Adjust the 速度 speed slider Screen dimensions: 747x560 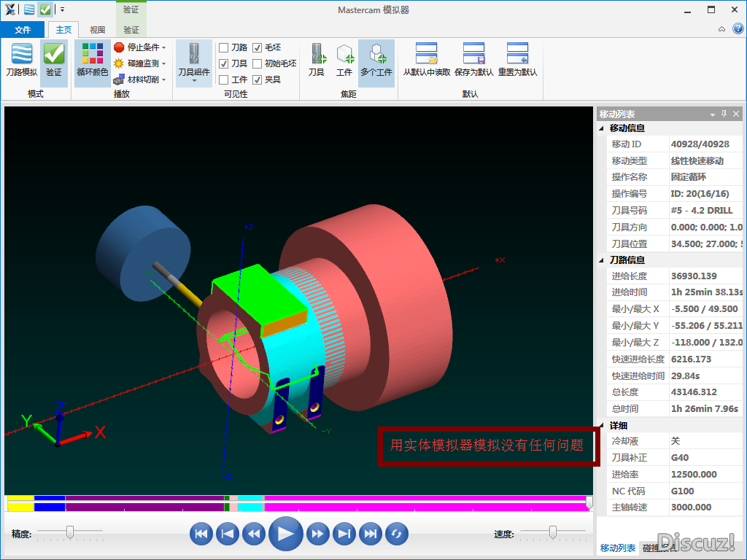pyautogui.click(x=553, y=532)
